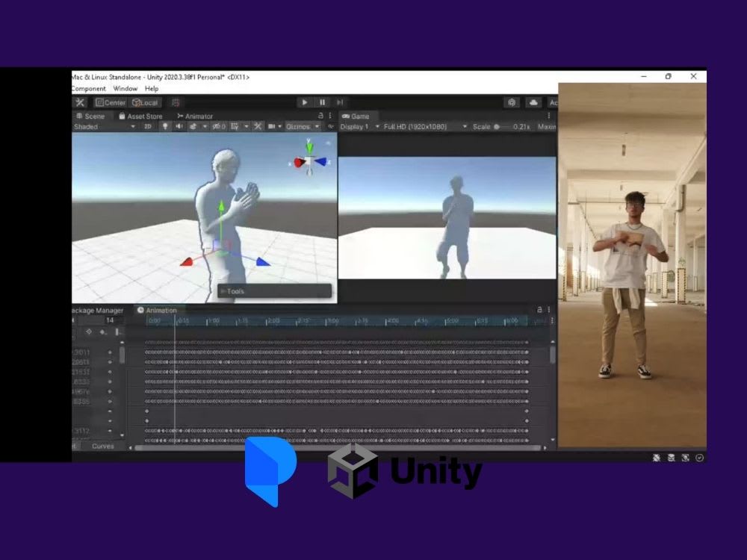
Task: Open the Shaded draw mode dropdown
Action: pos(105,127)
